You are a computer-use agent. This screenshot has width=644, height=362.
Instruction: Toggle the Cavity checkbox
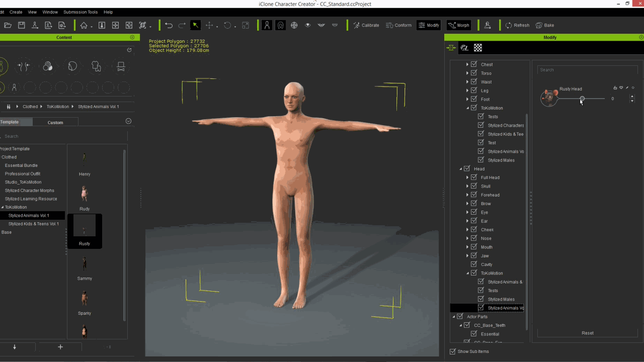tap(474, 264)
